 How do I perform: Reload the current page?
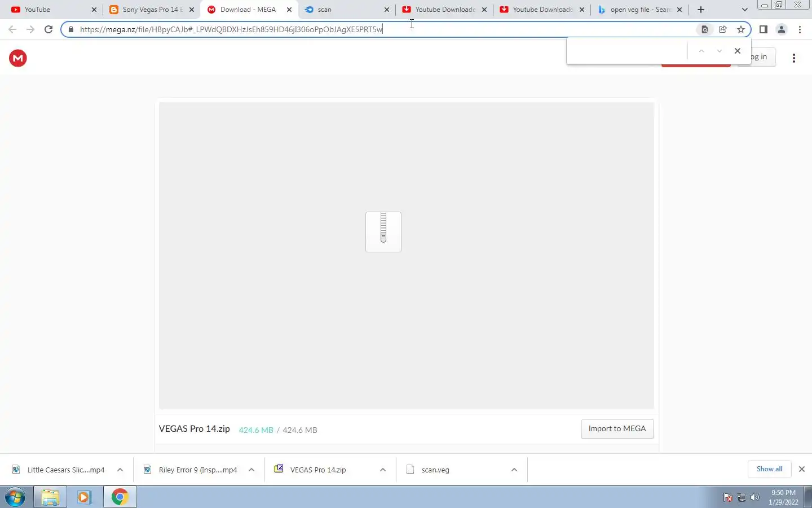click(x=48, y=29)
